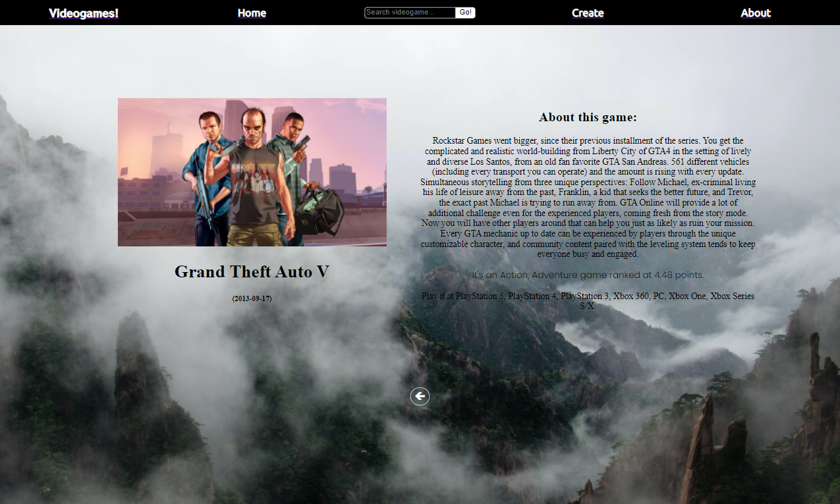Open the About page
The image size is (840, 504).
pyautogui.click(x=756, y=13)
